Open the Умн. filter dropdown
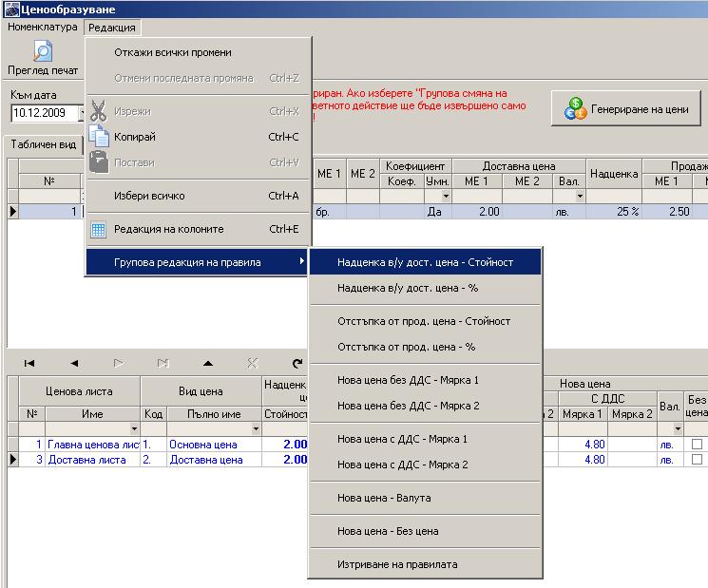Screen dimensions: 708x588 446,197
